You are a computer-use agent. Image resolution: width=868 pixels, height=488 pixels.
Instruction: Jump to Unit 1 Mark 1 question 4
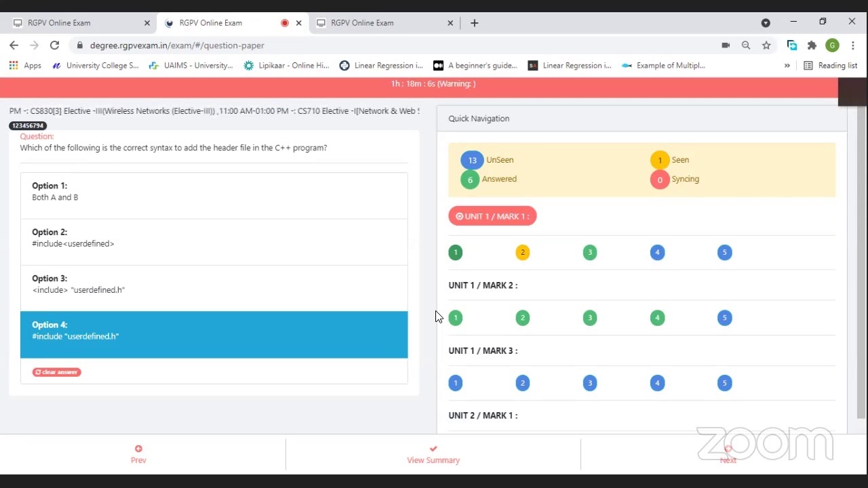[x=657, y=253]
